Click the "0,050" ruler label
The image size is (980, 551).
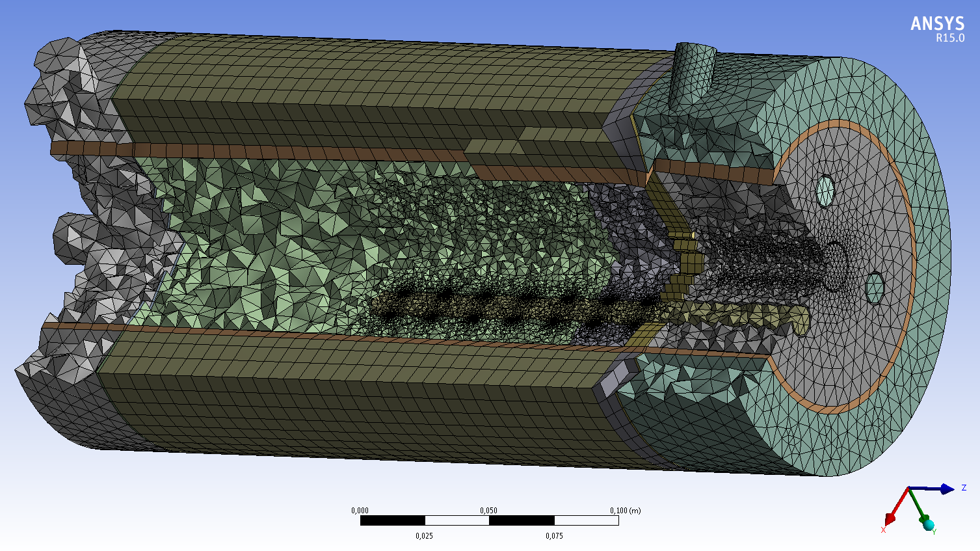488,511
